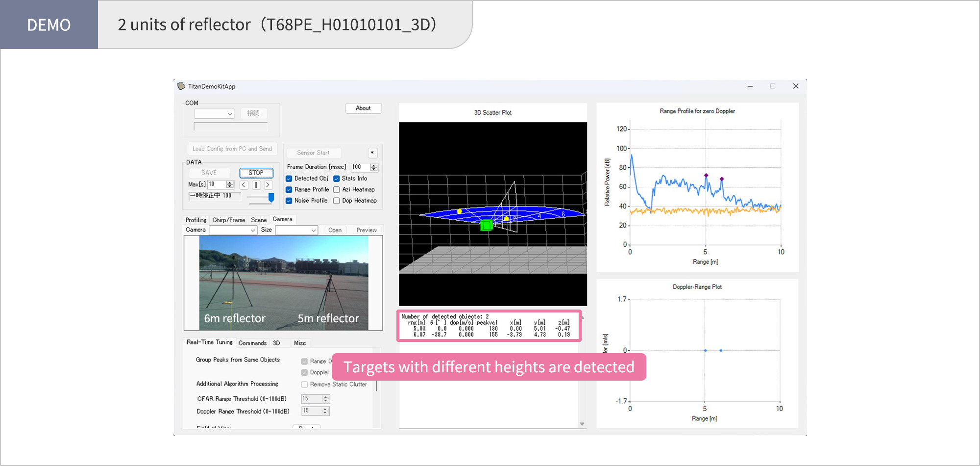Open the Commands tab
This screenshot has width=980, height=466.
click(252, 343)
